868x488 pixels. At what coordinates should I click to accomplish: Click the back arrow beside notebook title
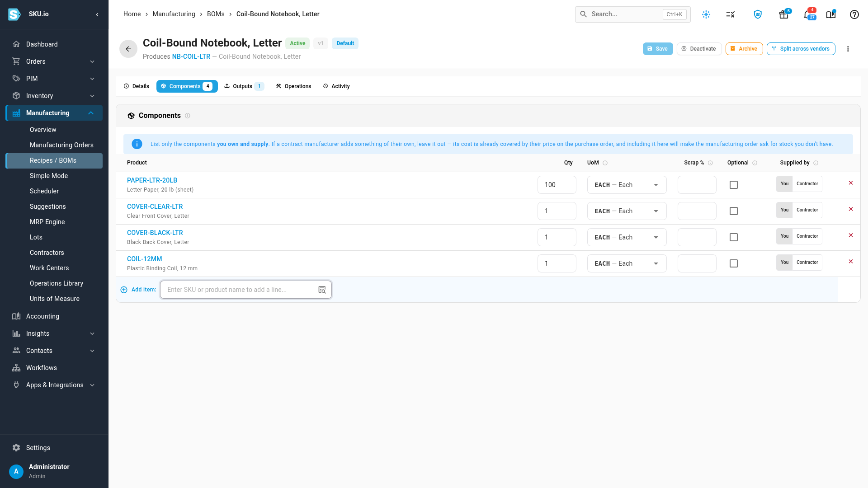(x=128, y=49)
